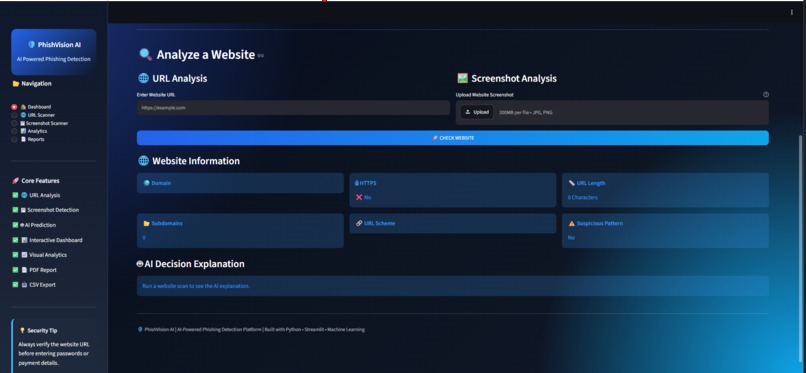Click the anchor link icon after Analyze a Website
The width and height of the screenshot is (806, 373).
pyautogui.click(x=261, y=55)
